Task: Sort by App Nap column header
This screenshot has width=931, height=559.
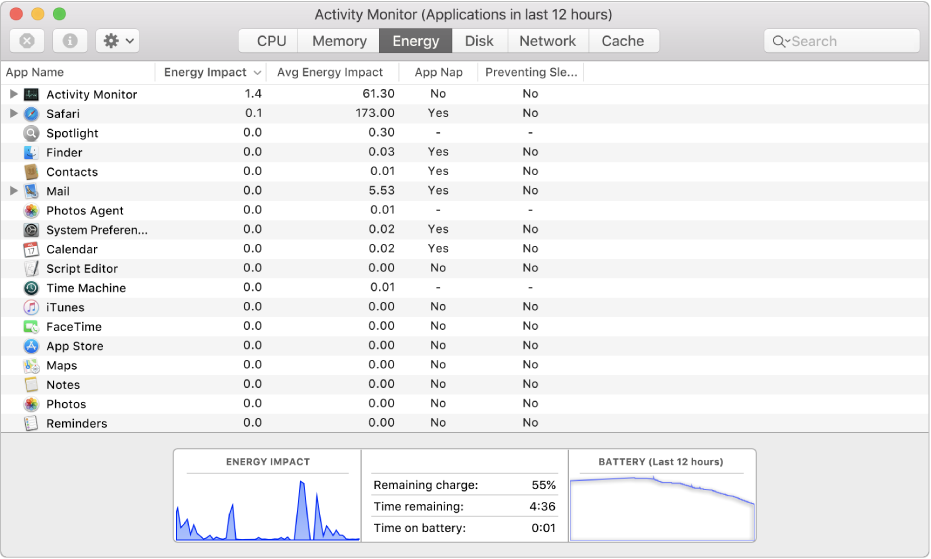Action: [438, 72]
